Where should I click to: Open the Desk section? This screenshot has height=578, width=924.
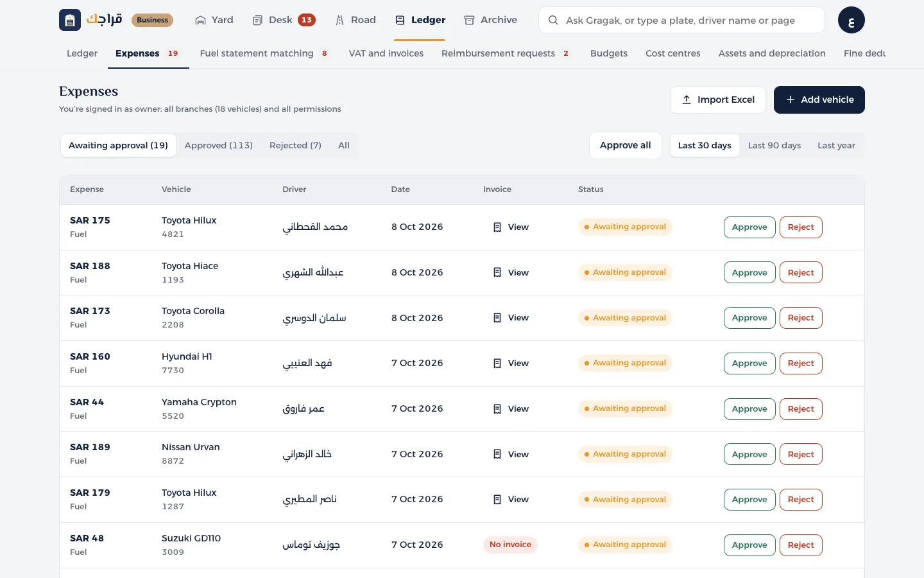click(x=284, y=20)
